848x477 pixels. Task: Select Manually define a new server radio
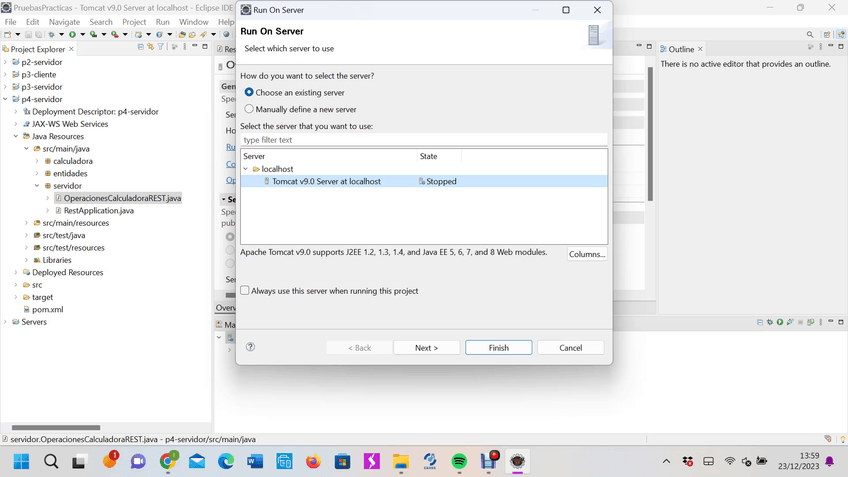click(x=249, y=109)
